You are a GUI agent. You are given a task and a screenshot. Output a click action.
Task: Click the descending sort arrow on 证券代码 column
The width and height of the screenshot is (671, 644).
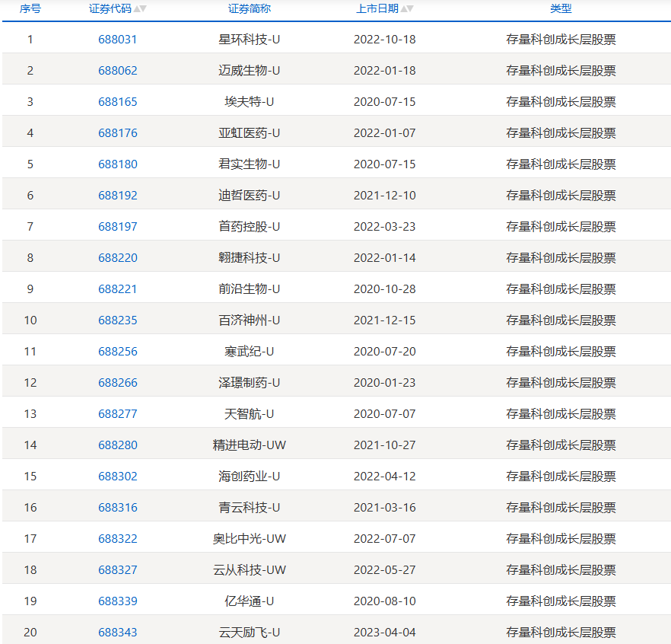pyautogui.click(x=143, y=9)
